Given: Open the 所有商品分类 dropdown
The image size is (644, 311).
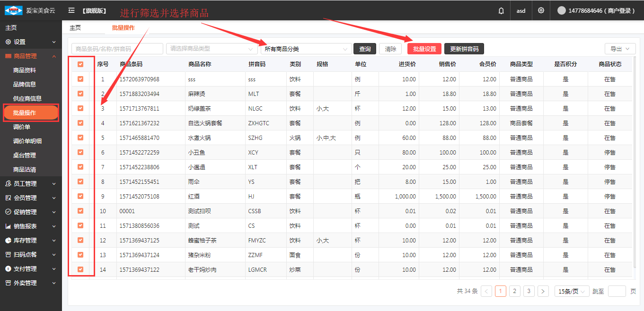Looking at the screenshot, I should click(x=306, y=49).
